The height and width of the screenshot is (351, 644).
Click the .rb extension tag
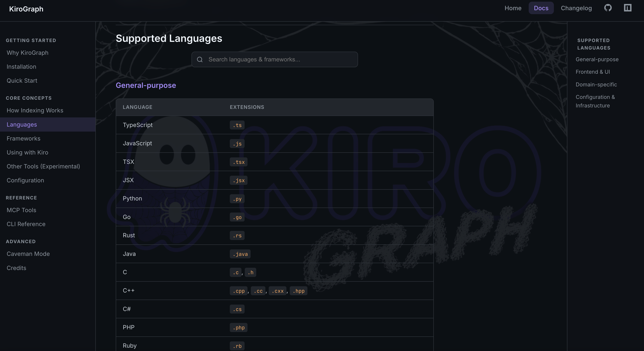pyautogui.click(x=237, y=346)
